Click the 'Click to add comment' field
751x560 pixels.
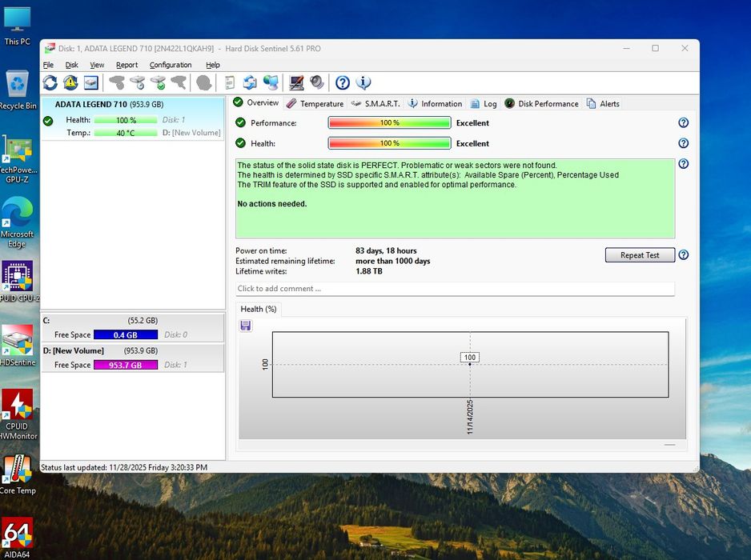click(x=455, y=289)
